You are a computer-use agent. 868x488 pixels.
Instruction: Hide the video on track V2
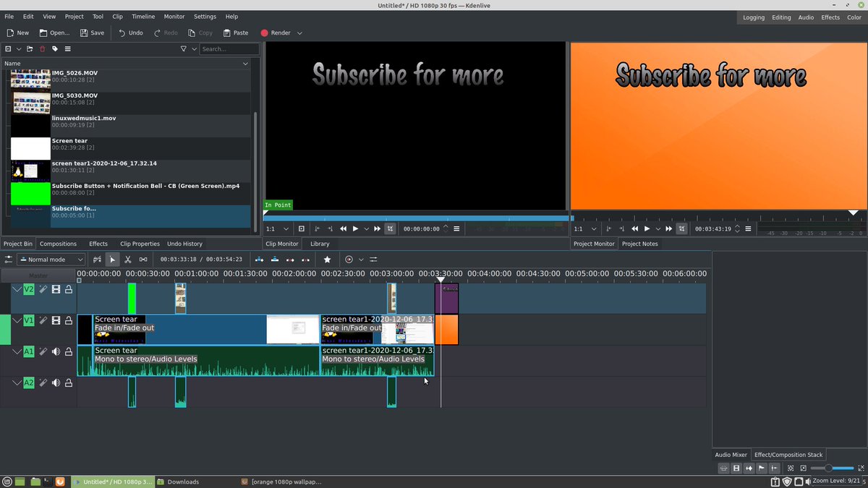(56, 288)
